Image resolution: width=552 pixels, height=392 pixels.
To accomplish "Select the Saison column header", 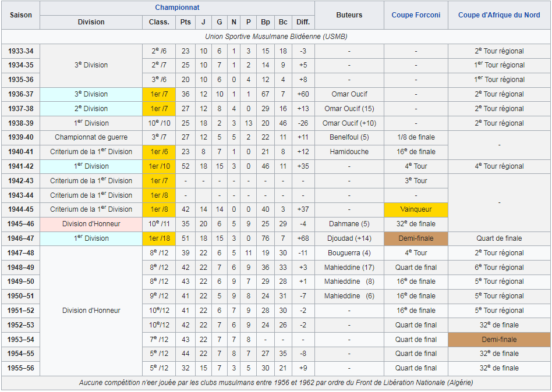I will [x=21, y=15].
